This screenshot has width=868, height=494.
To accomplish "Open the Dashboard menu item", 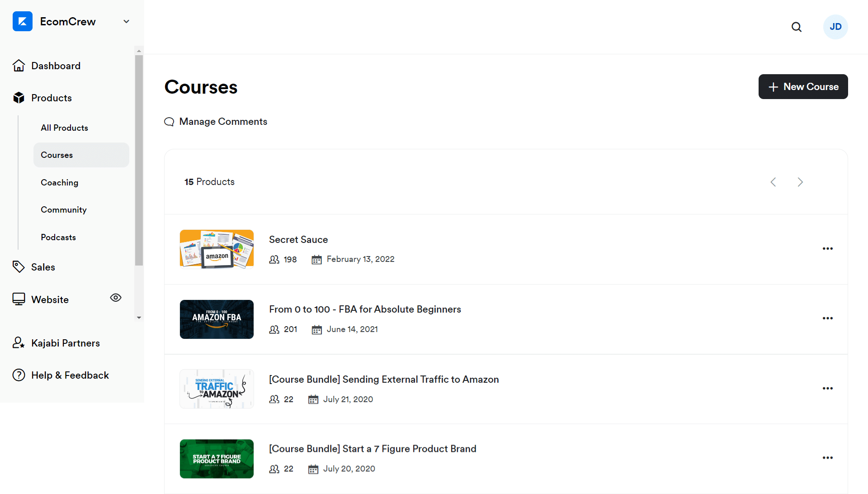I will [56, 66].
